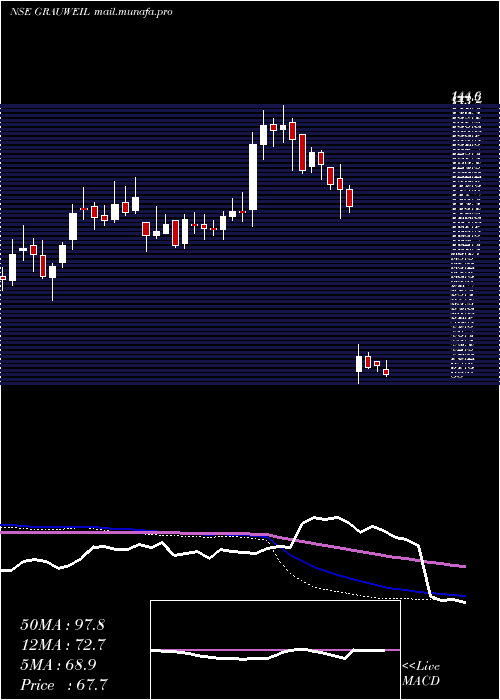Click the 144.6 top price label
This screenshot has width=500, height=700.
(x=466, y=96)
